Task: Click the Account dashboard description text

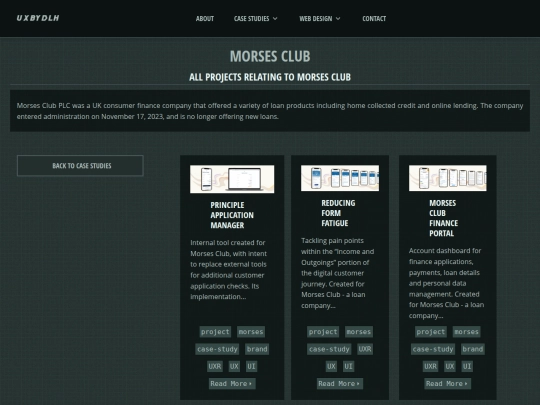Action: [x=446, y=283]
